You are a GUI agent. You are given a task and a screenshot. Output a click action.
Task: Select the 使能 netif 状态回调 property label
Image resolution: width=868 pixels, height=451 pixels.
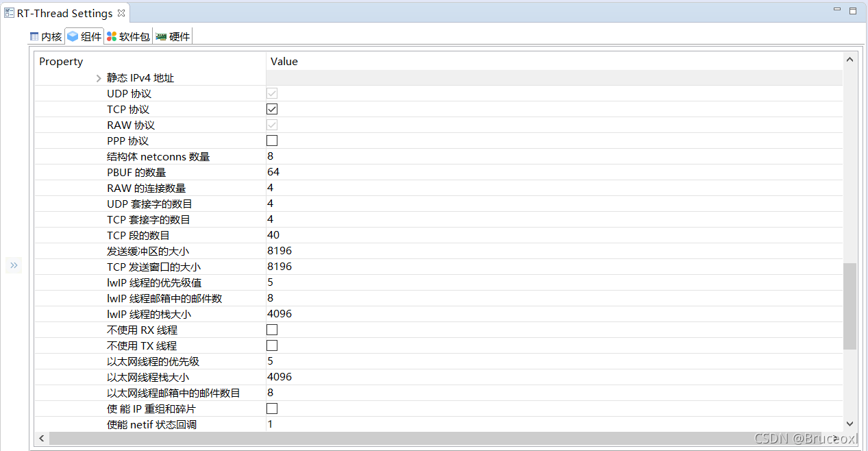[152, 425]
